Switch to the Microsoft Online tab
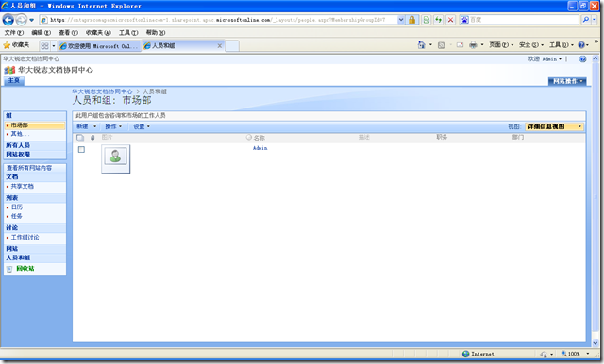Image resolution: width=604 pixels, height=364 pixels. 99,46
